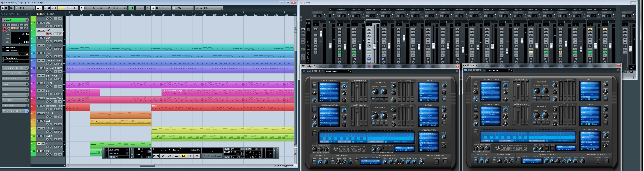Expand the ノートエクスプレッション inspector section
The height and width of the screenshot is (171, 644).
click(15, 73)
